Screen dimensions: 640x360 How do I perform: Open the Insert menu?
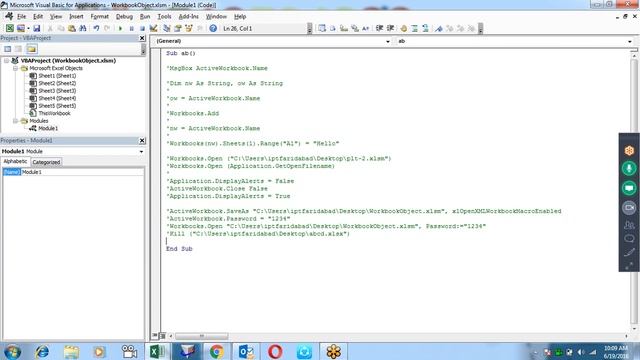(76, 17)
